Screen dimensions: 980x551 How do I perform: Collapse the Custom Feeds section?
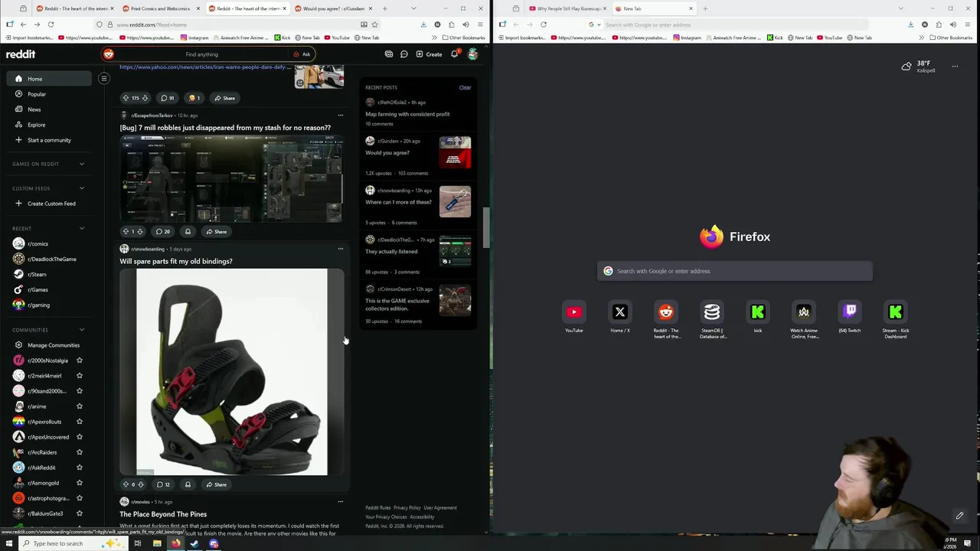point(82,188)
